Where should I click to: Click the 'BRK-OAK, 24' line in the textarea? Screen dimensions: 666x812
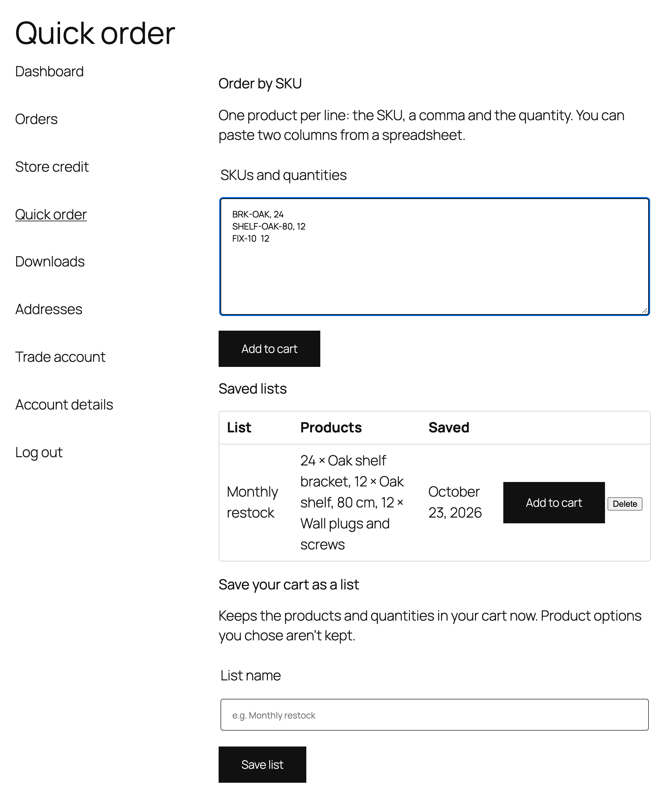coord(258,214)
